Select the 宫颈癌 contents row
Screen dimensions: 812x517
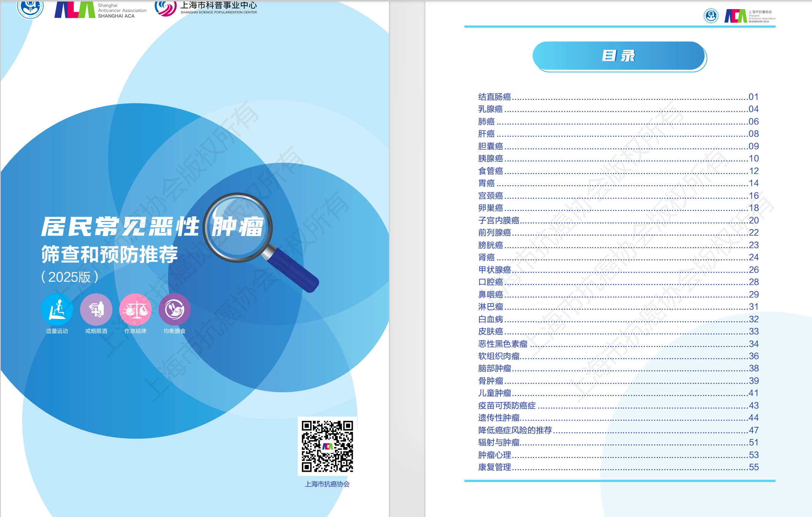pos(618,196)
